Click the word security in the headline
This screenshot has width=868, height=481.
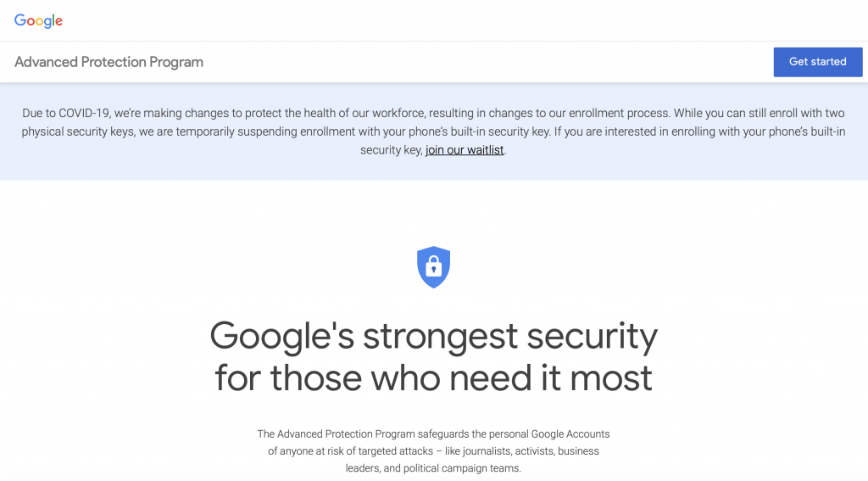click(592, 337)
